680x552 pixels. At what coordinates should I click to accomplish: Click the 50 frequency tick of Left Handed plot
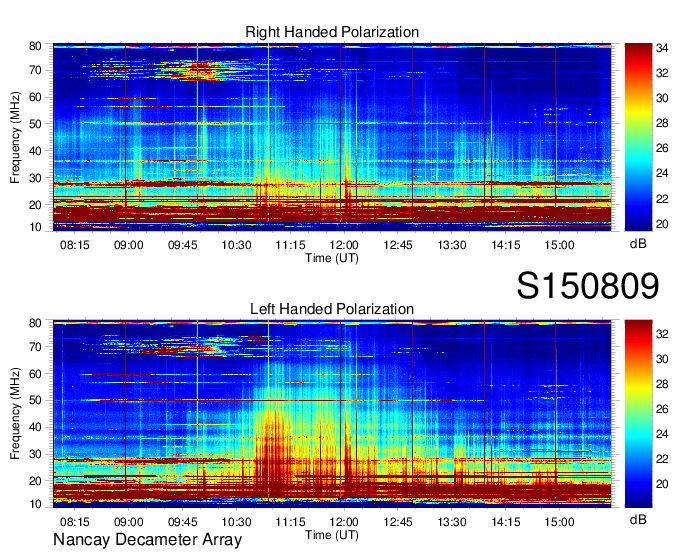[35, 401]
